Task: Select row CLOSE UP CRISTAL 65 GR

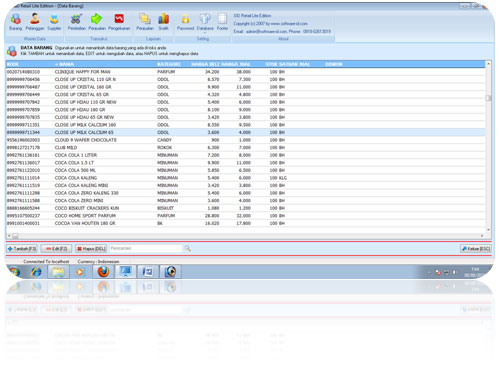Action: coord(246,95)
